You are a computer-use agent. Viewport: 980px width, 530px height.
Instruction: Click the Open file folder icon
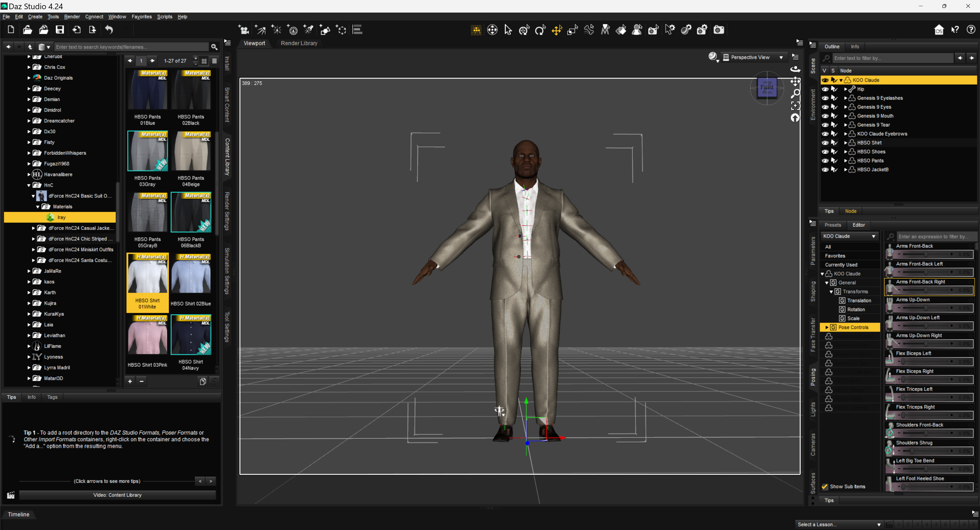(x=27, y=30)
